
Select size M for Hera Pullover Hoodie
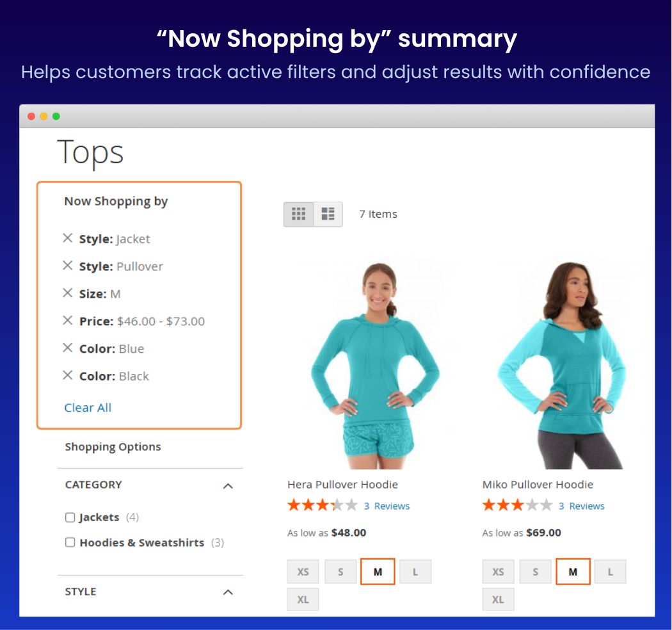[x=378, y=572]
